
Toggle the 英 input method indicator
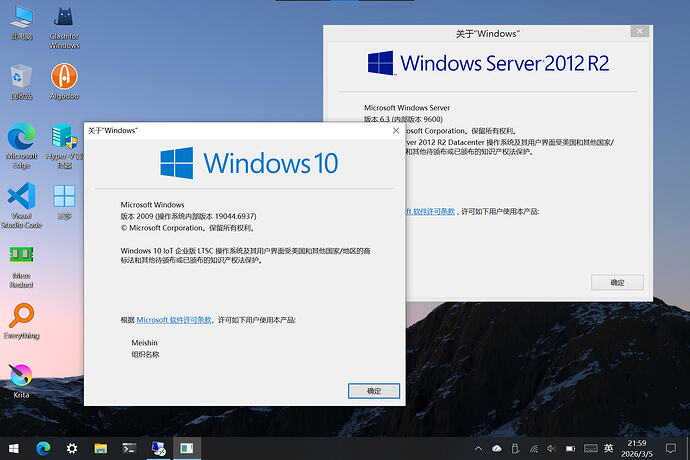tap(609, 449)
